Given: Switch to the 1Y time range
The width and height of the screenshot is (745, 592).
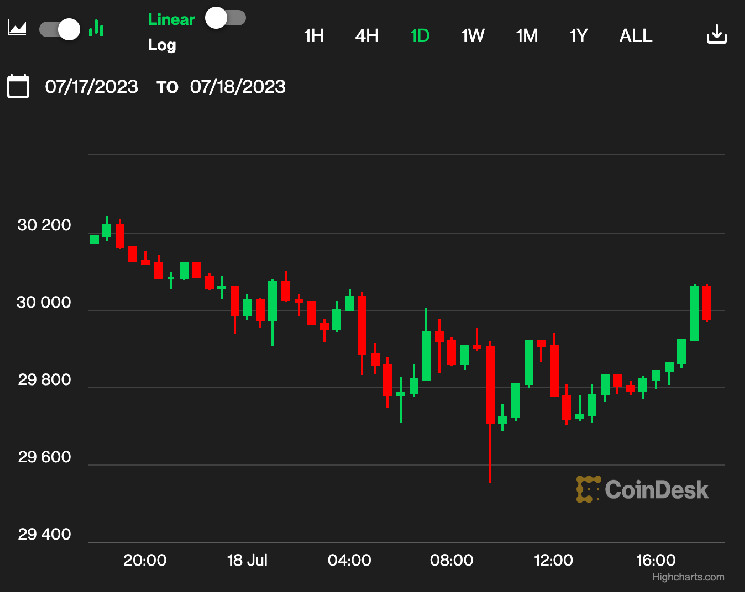Looking at the screenshot, I should coord(579,36).
